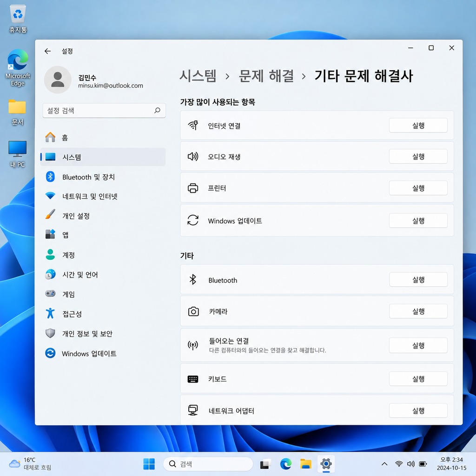Click the 키보드 keyboard icon
This screenshot has width=476, height=476.
point(193,379)
